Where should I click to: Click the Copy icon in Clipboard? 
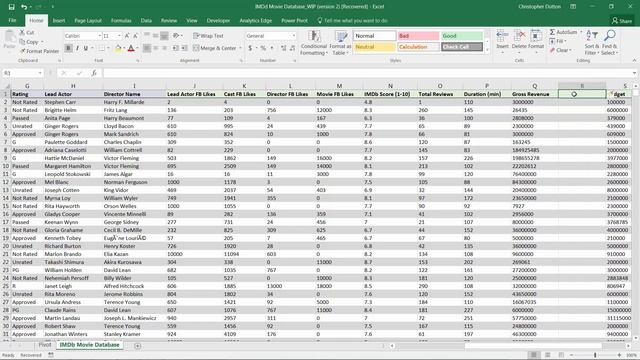click(x=22, y=42)
